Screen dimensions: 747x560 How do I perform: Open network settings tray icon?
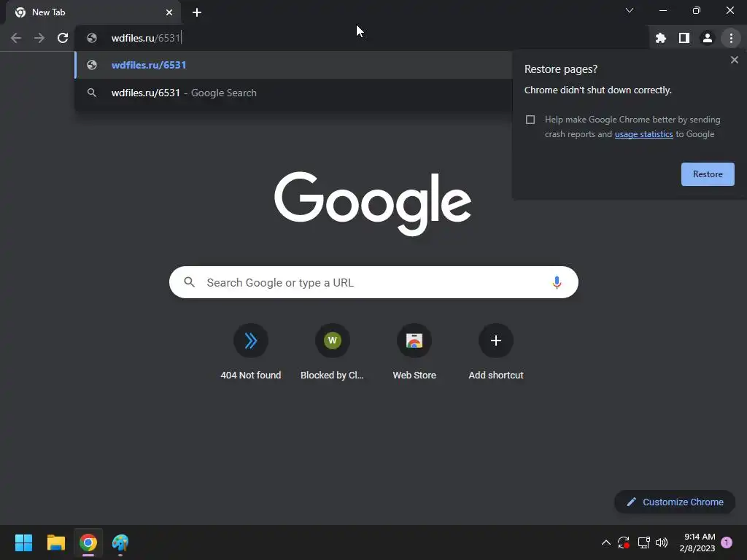point(643,542)
